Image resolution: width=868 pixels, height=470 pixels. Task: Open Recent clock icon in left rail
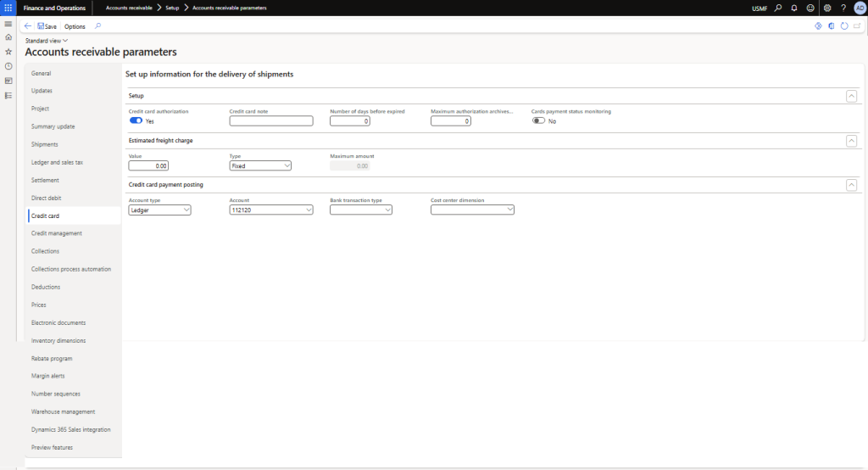(x=8, y=66)
